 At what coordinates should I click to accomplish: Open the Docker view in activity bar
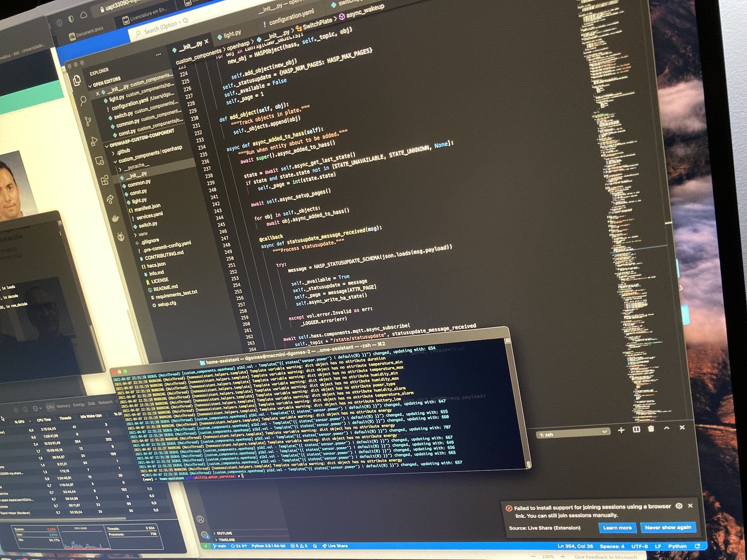pos(116,219)
